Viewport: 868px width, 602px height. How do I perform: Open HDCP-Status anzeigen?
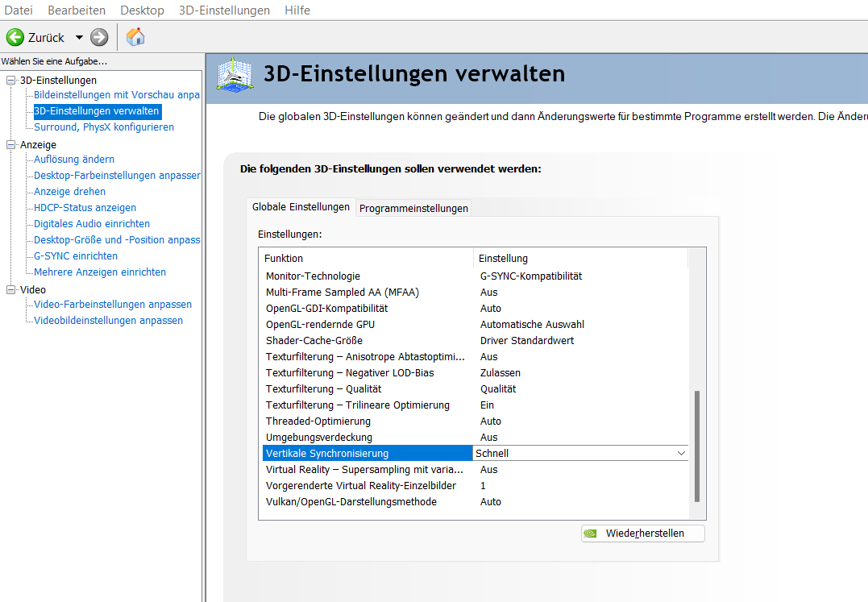85,207
